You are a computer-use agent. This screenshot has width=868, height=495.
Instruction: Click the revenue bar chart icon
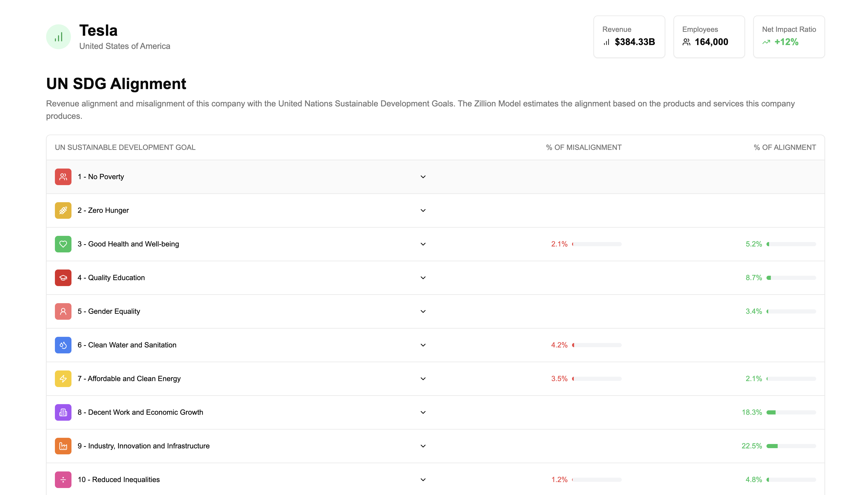click(x=606, y=42)
